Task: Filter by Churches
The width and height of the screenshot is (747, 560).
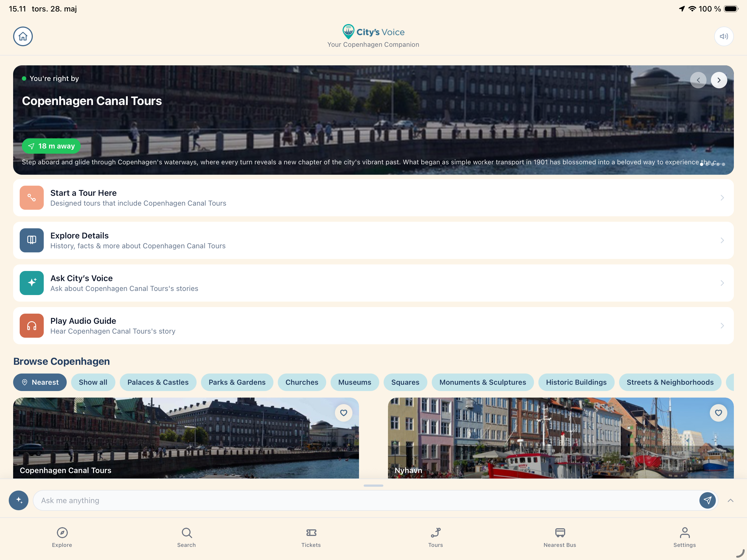Action: (x=302, y=382)
